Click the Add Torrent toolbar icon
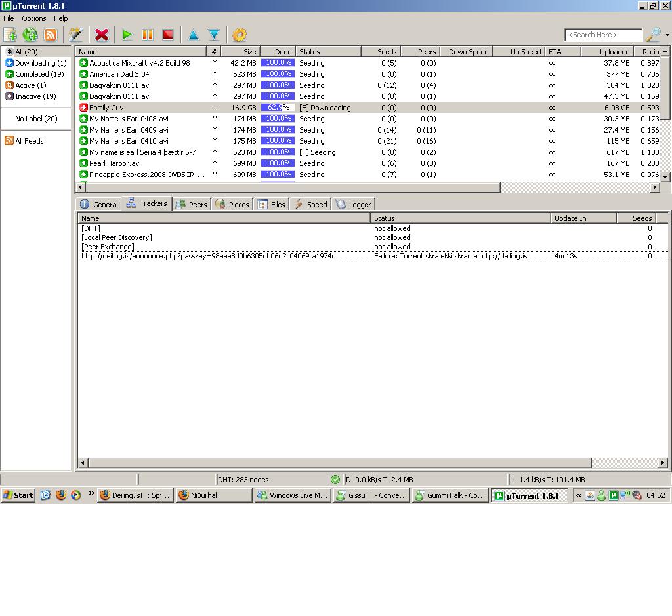The height and width of the screenshot is (616, 672). 10,35
